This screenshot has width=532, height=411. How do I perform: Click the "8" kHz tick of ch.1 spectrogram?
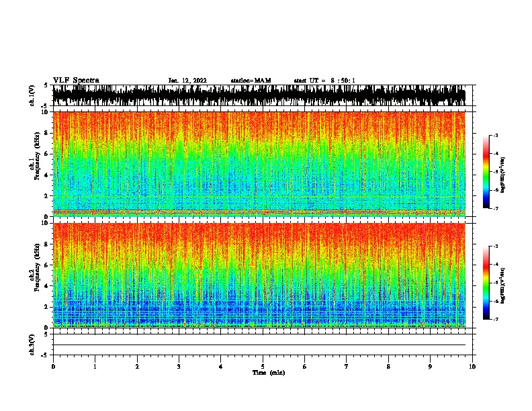pos(46,133)
